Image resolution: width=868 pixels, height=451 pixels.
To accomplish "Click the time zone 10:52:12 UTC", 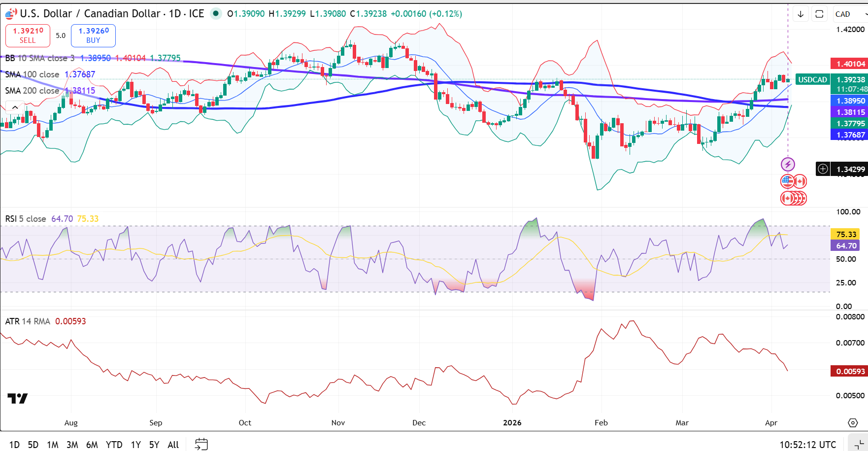I will tap(807, 445).
